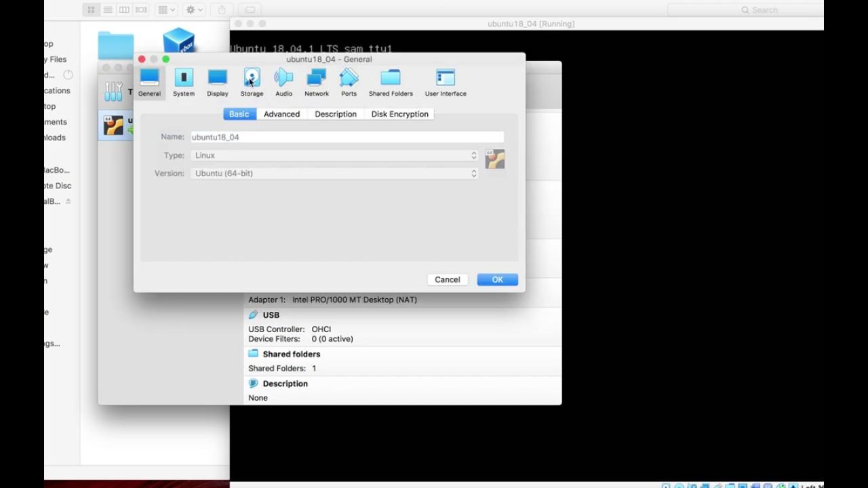The width and height of the screenshot is (868, 488).
Task: Open the System settings section
Action: pyautogui.click(x=183, y=83)
